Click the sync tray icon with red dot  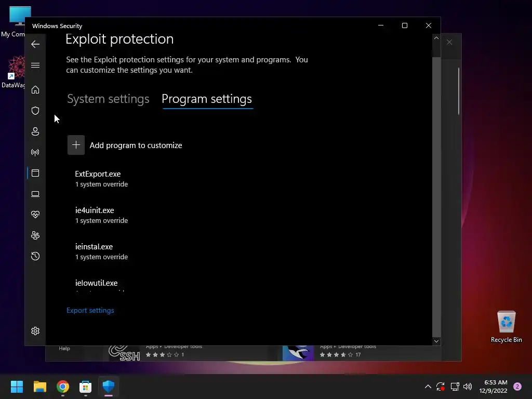[x=441, y=387]
